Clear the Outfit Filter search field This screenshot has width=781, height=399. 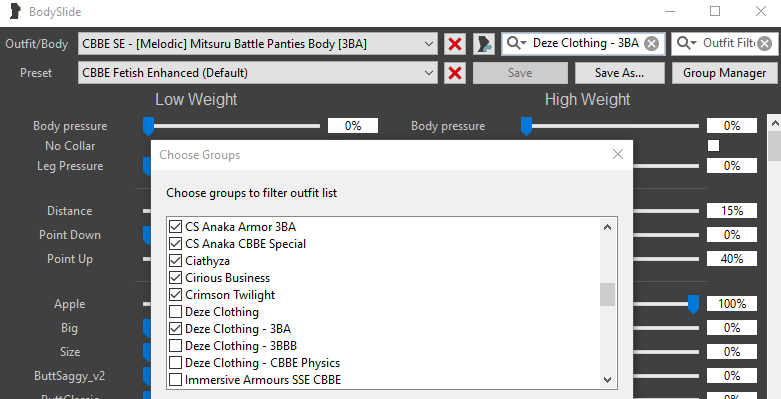765,44
